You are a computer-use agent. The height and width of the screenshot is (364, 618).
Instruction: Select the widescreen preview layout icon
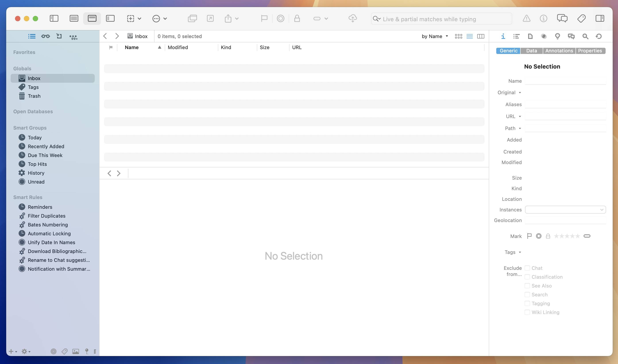(110, 18)
